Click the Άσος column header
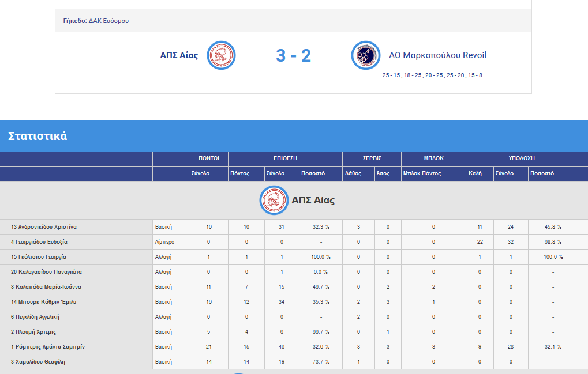 [x=383, y=173]
